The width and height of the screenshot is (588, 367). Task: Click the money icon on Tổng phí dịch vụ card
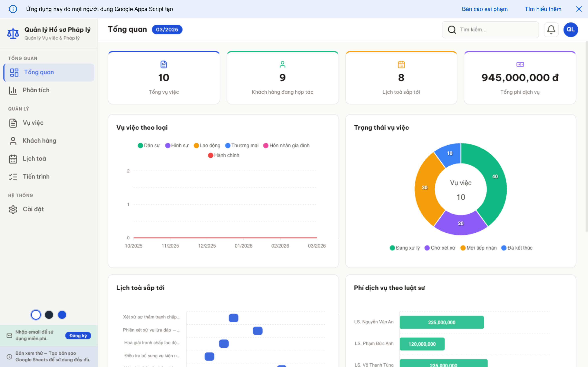click(x=520, y=64)
